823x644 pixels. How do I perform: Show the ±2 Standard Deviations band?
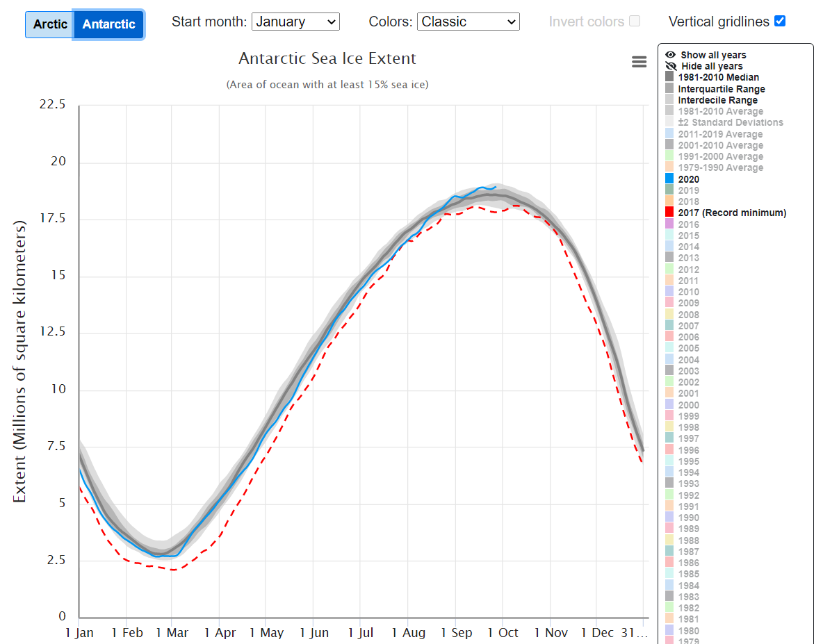[x=730, y=122]
